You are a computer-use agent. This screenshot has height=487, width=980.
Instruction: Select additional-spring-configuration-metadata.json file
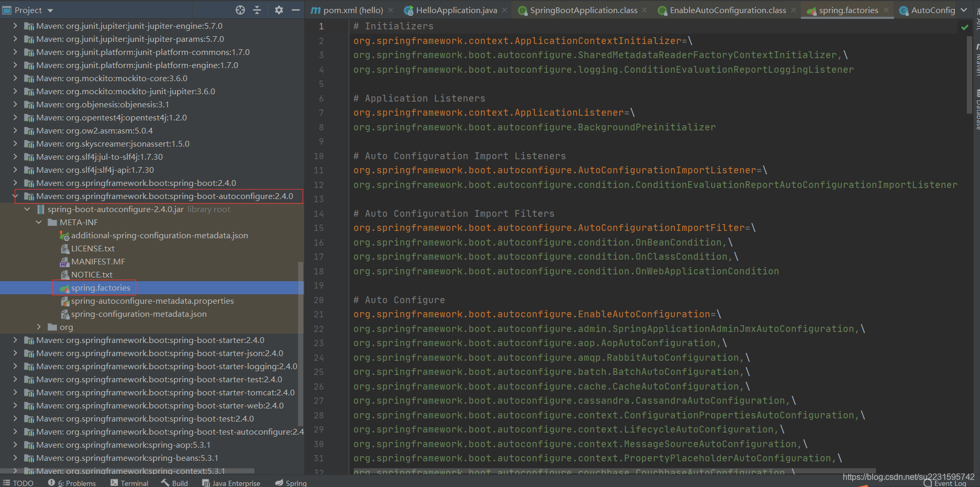point(159,235)
